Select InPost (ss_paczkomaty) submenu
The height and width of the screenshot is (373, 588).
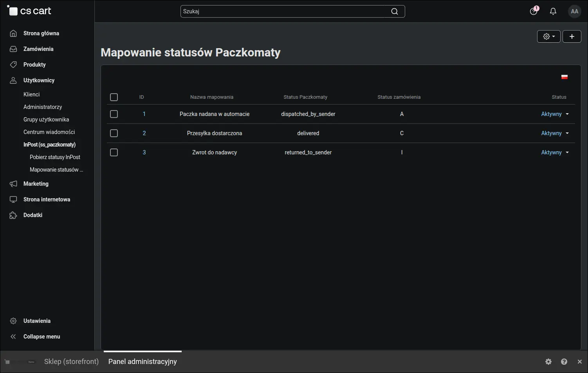coord(49,145)
